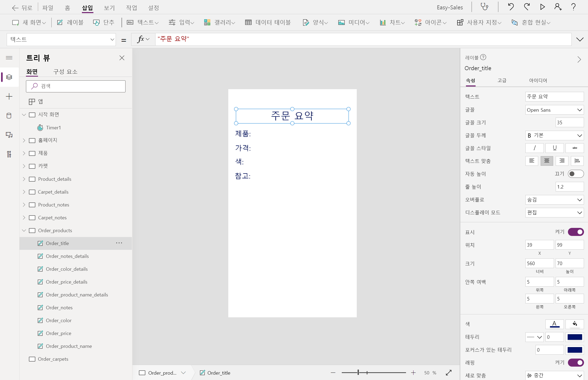Screen dimensions: 588x380
Task: Open the 보기 menu
Action: tap(109, 8)
